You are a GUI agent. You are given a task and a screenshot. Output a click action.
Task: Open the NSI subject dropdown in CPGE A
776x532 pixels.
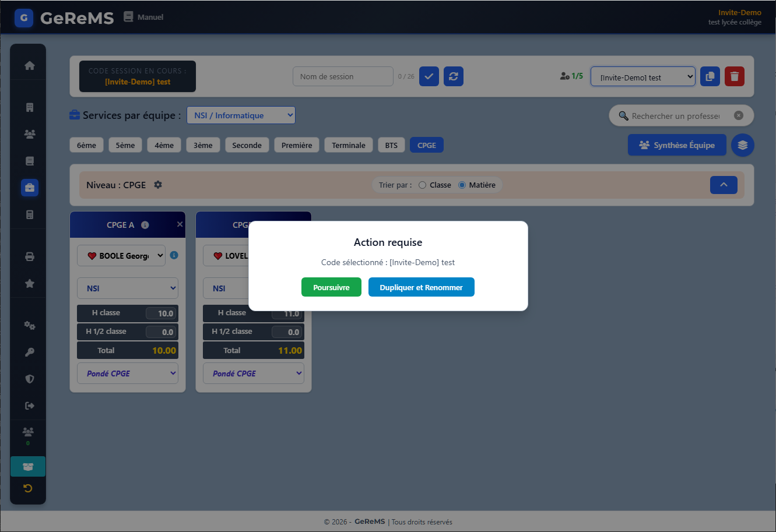(x=128, y=288)
